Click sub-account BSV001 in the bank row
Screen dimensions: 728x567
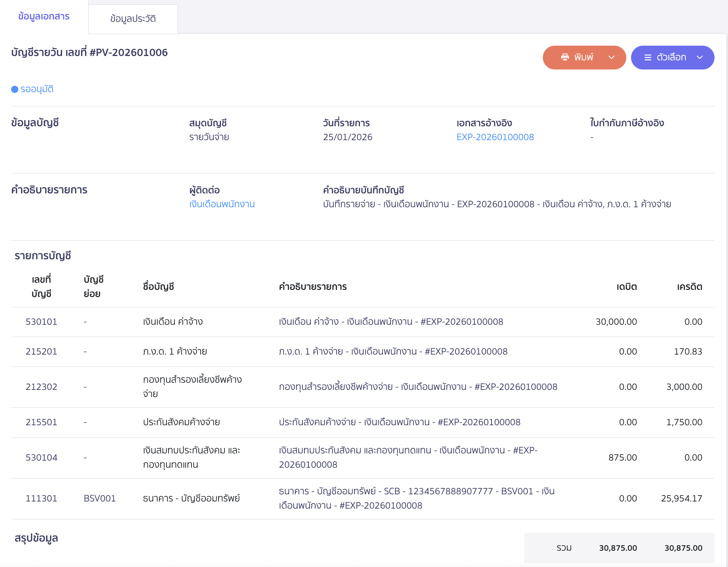tap(99, 498)
